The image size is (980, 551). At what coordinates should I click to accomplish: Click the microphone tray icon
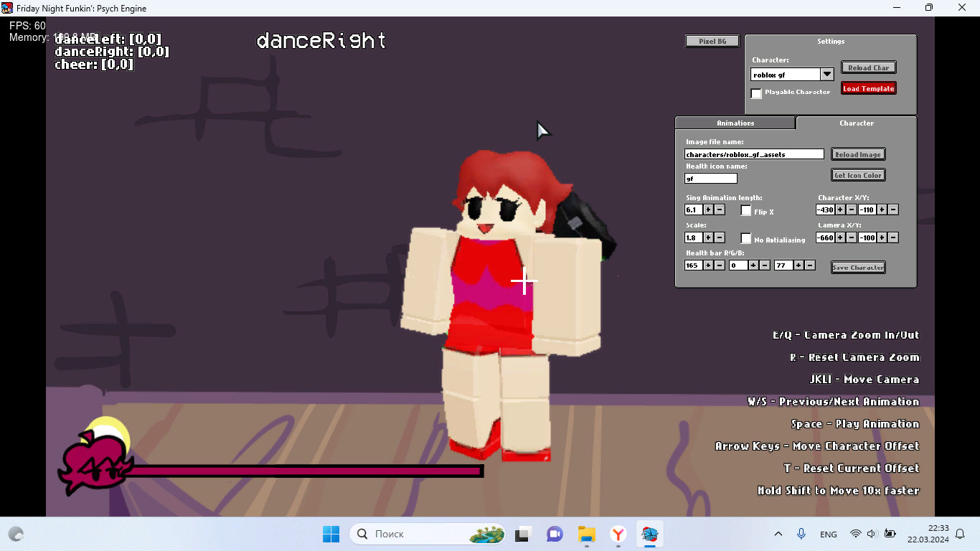801,534
